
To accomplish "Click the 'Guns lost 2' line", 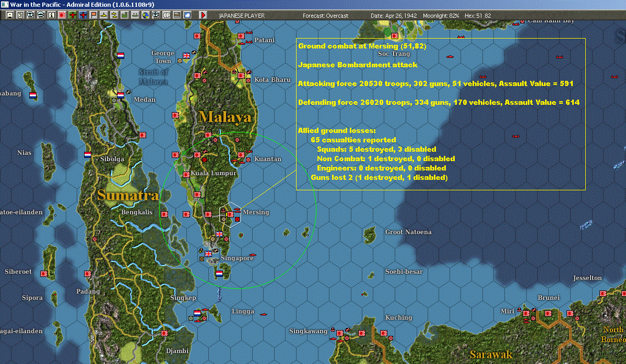I will click(x=379, y=177).
